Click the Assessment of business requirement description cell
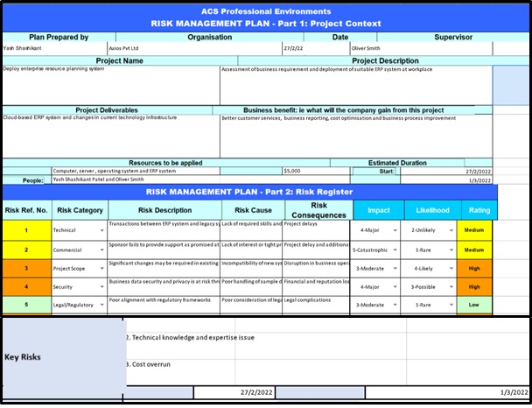Screen dimensions: 532x408 tap(356, 85)
